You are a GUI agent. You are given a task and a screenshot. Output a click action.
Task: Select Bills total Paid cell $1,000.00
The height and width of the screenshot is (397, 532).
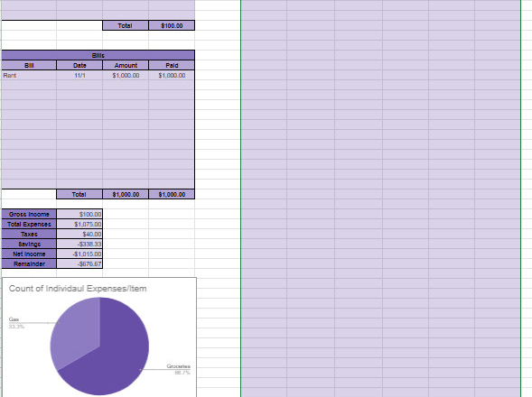pyautogui.click(x=172, y=194)
